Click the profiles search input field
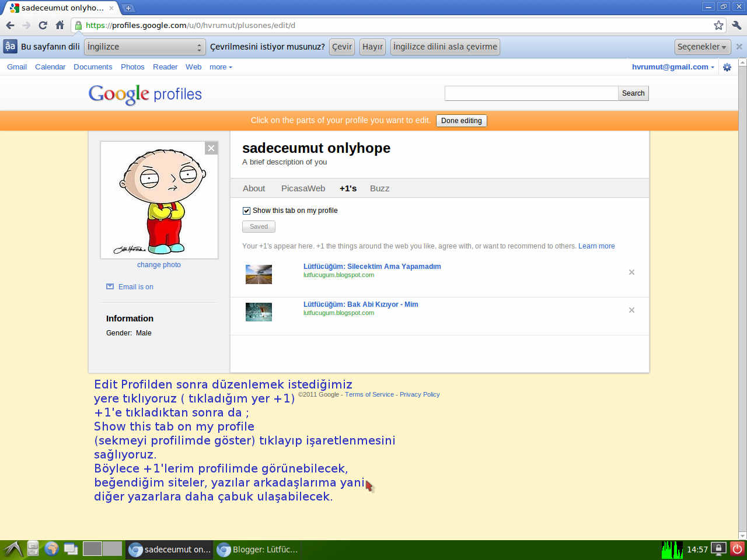 pyautogui.click(x=531, y=93)
